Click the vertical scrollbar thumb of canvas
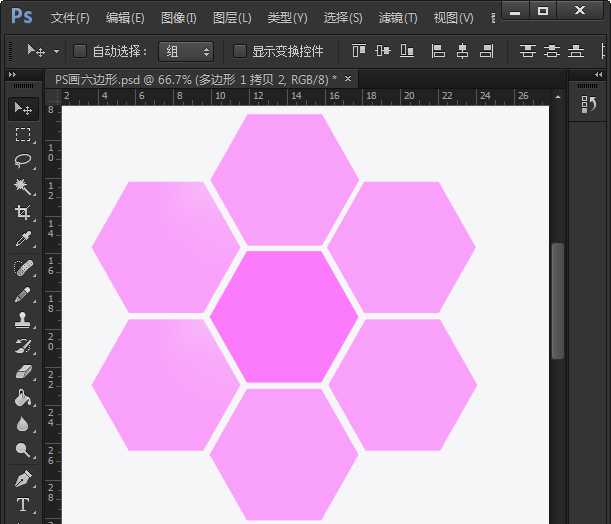This screenshot has height=524, width=611. pos(558,300)
